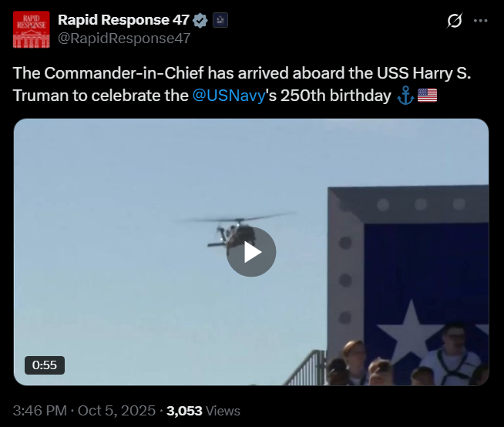The width and height of the screenshot is (504, 427).
Task: Click the anchor emoji in the post
Action: point(405,96)
